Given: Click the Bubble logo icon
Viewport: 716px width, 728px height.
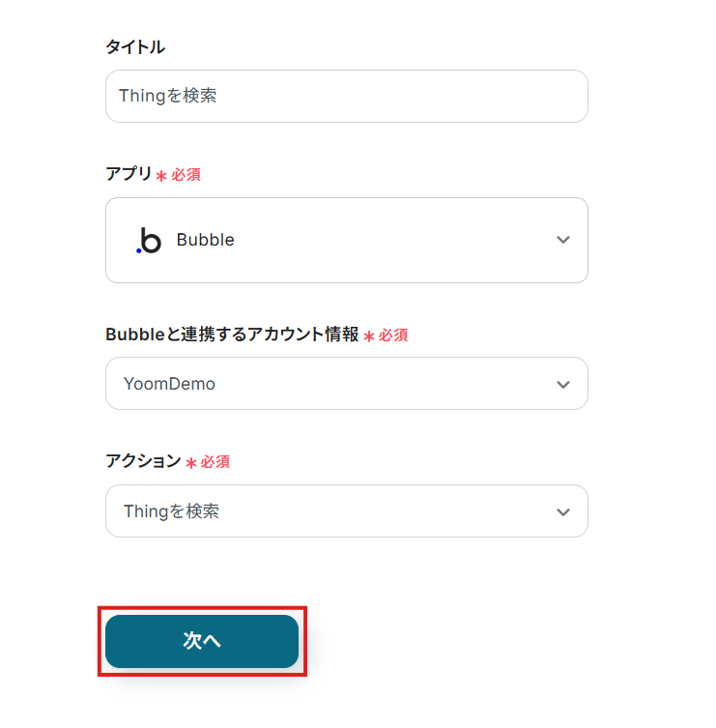Looking at the screenshot, I should coord(149,241).
